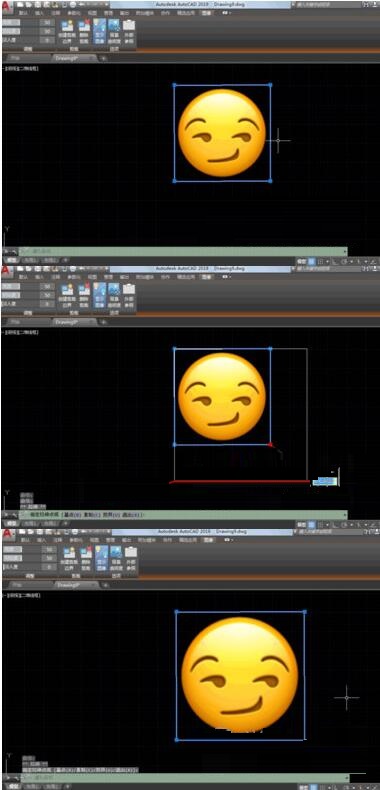
Task: Click the AutoCAD application logo in the top screenshot
Action: [x=7, y=6]
